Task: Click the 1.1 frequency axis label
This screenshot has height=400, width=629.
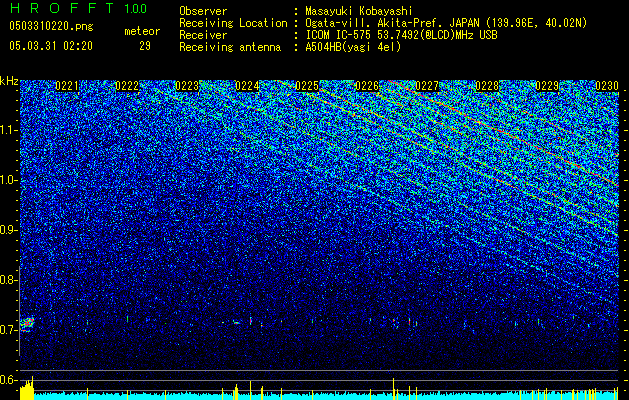Action: [x=8, y=130]
